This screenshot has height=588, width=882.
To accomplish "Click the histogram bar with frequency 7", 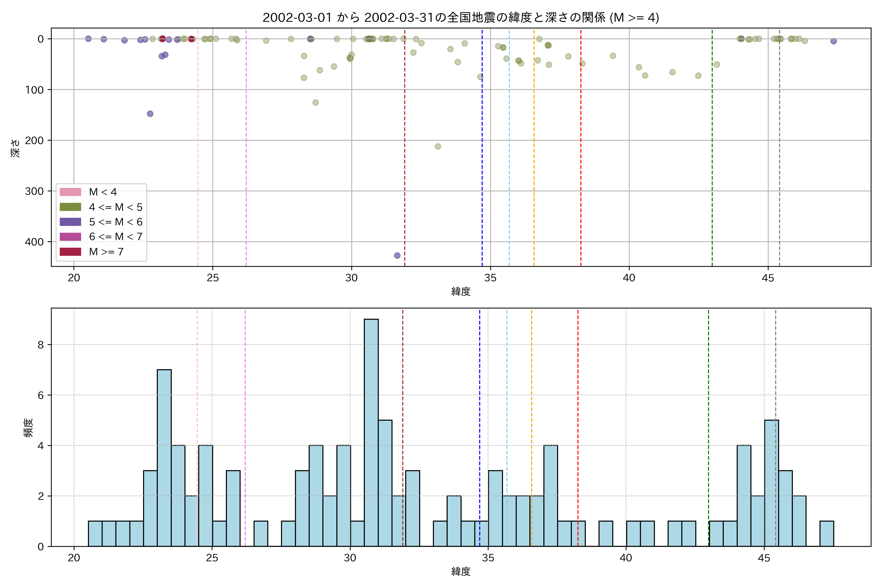I will point(164,457).
